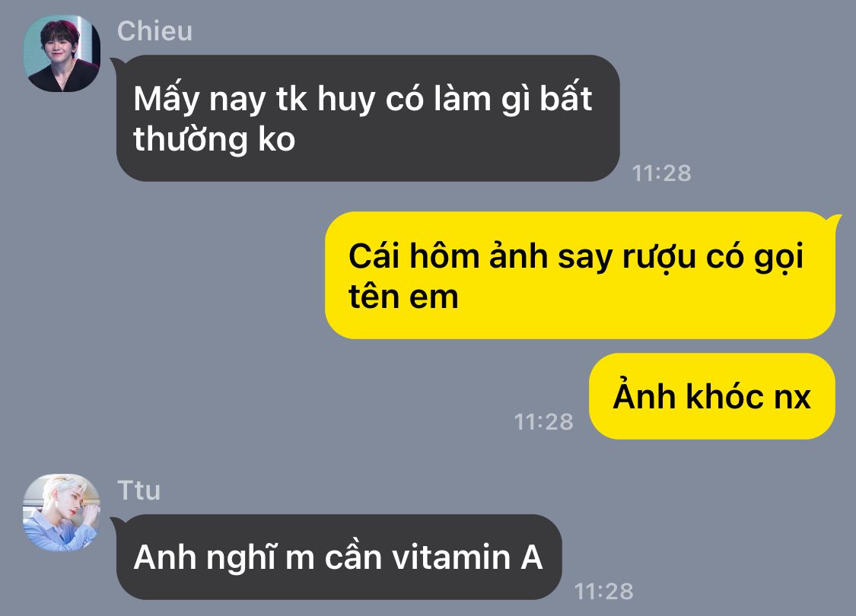
Task: Tap the sender name Chieu
Action: coord(154,31)
